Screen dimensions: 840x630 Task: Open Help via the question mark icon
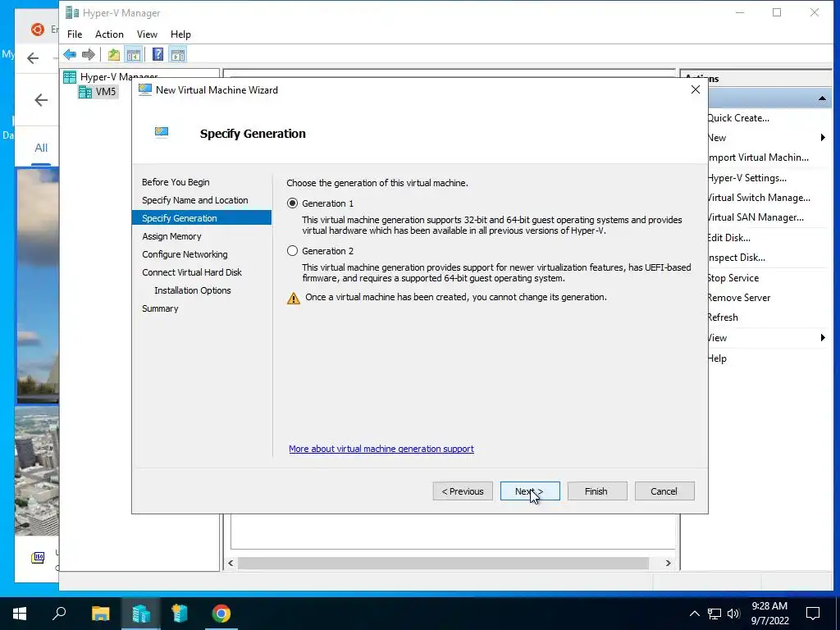[158, 54]
